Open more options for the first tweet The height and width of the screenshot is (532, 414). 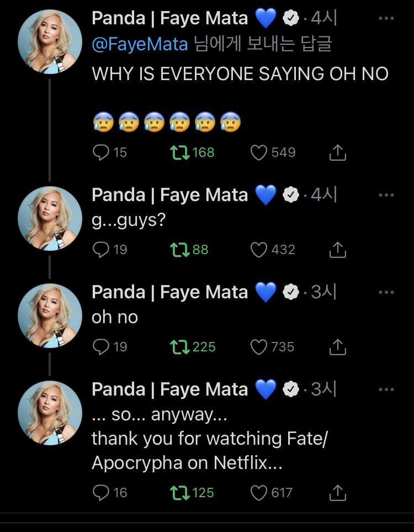pos(386,19)
